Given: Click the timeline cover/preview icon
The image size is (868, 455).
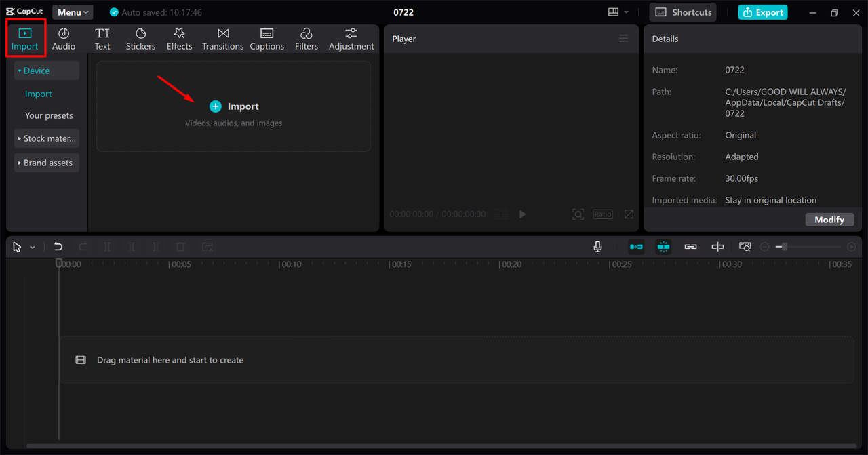Looking at the screenshot, I should pyautogui.click(x=745, y=247).
